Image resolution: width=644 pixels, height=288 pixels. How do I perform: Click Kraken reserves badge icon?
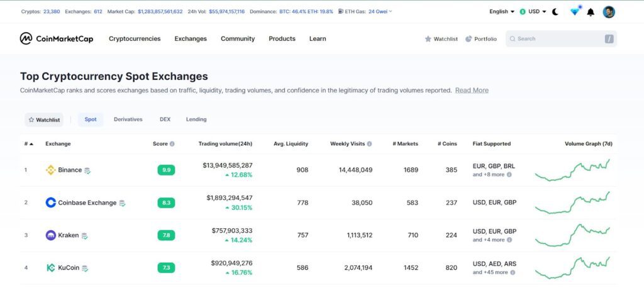[x=84, y=236]
